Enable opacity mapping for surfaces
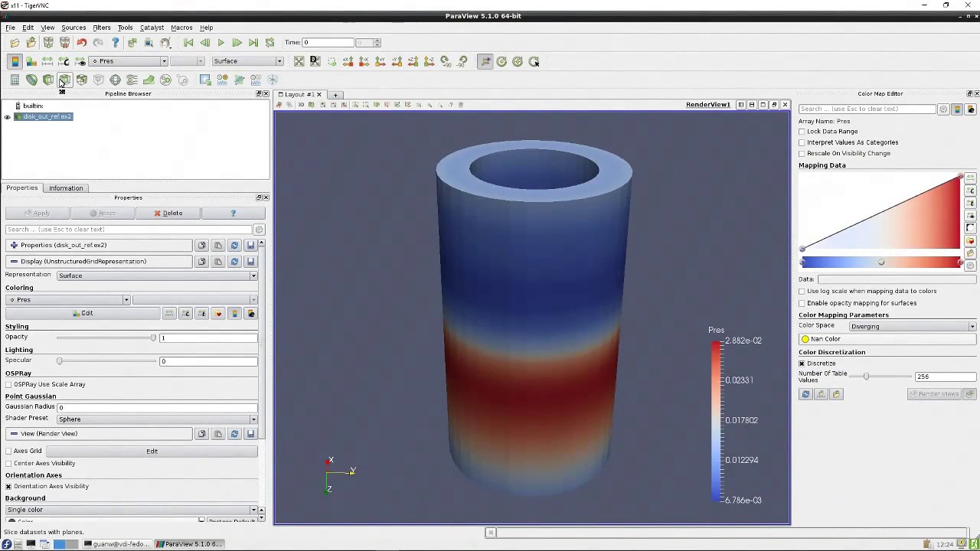This screenshot has width=980, height=551. tap(802, 303)
